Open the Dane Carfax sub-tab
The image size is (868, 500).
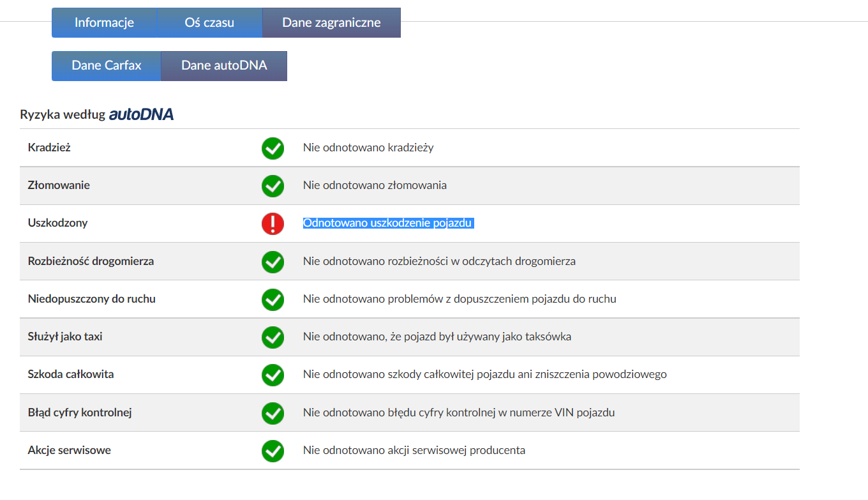coord(107,66)
